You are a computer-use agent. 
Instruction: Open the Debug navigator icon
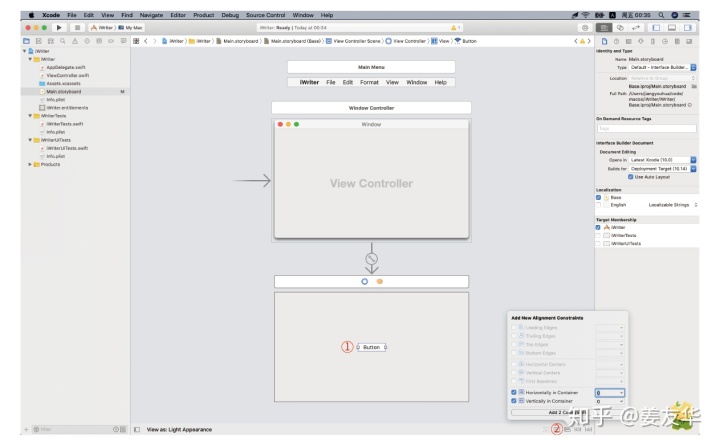pyautogui.click(x=99, y=41)
